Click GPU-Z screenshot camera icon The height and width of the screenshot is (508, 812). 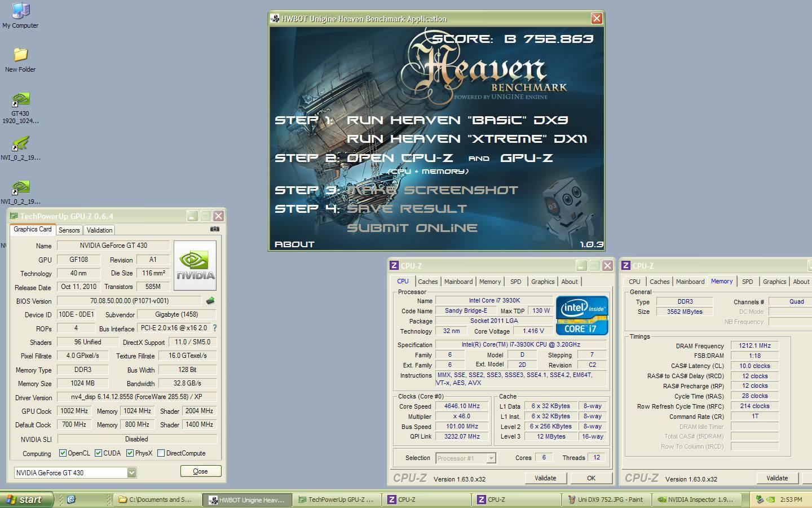pyautogui.click(x=214, y=229)
